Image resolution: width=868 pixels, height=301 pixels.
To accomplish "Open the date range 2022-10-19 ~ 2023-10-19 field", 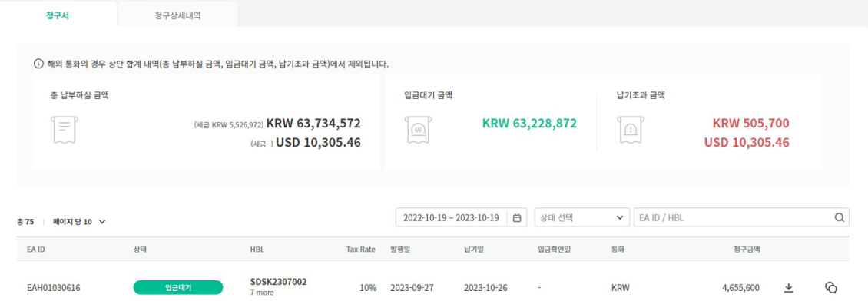I will [461, 217].
